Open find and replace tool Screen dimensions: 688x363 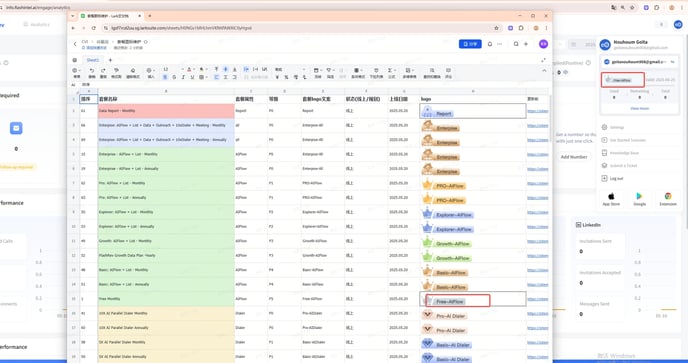click(432, 72)
